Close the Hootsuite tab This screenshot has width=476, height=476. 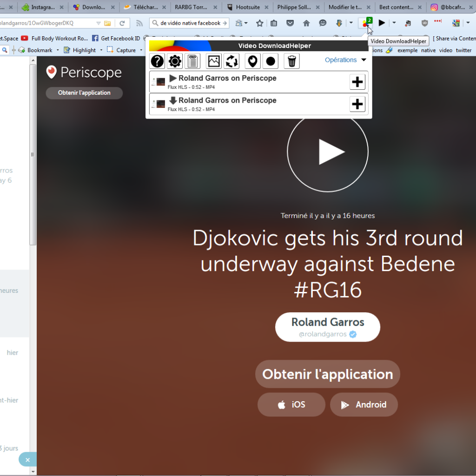266,7
